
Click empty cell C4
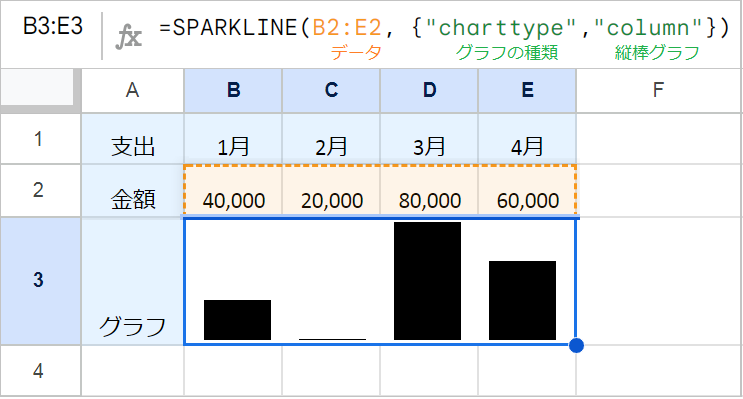point(331,371)
